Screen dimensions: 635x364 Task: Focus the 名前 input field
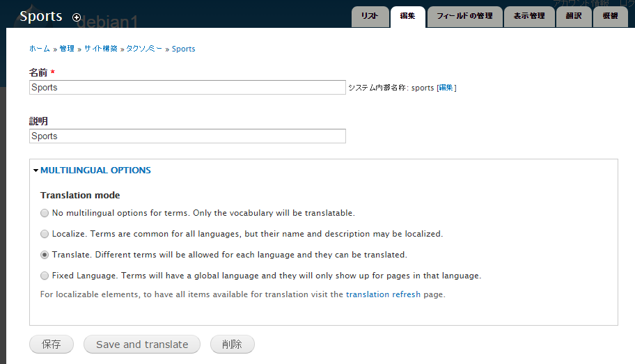(187, 88)
